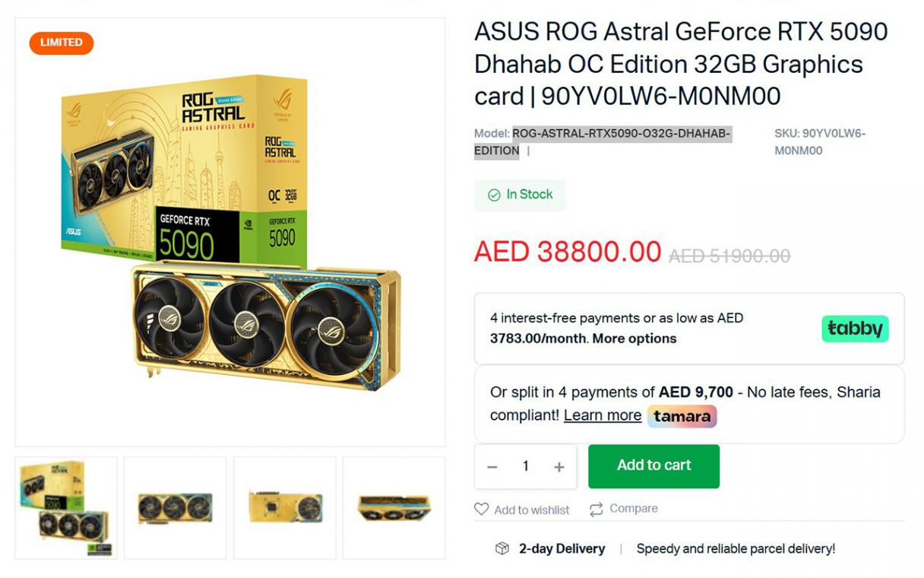Select the first thumbnail showing box and card
924x578 pixels.
click(x=66, y=508)
